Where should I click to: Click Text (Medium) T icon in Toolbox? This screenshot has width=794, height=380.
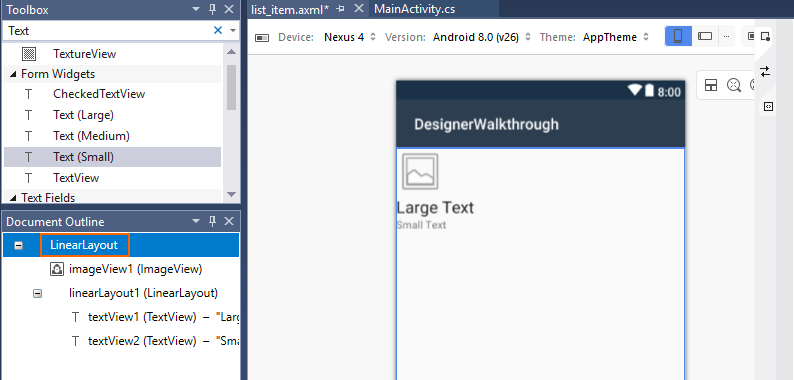(x=28, y=136)
